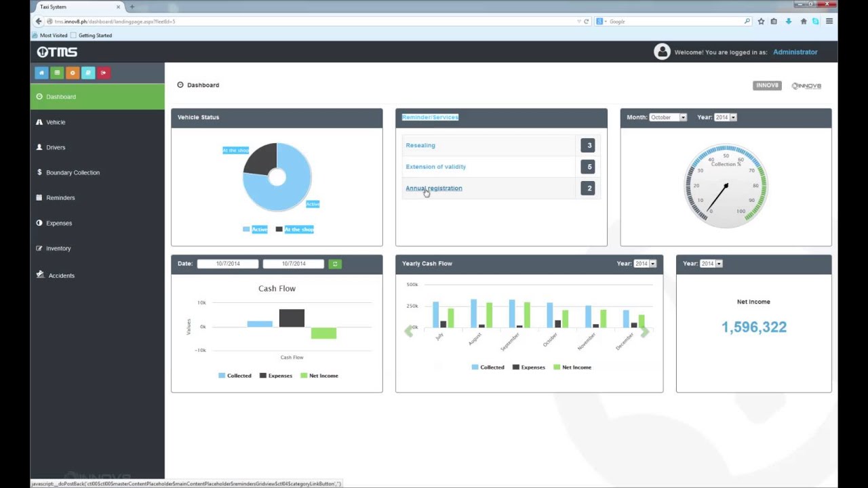Image resolution: width=868 pixels, height=488 pixels.
Task: Click the Google search box
Action: tap(675, 22)
